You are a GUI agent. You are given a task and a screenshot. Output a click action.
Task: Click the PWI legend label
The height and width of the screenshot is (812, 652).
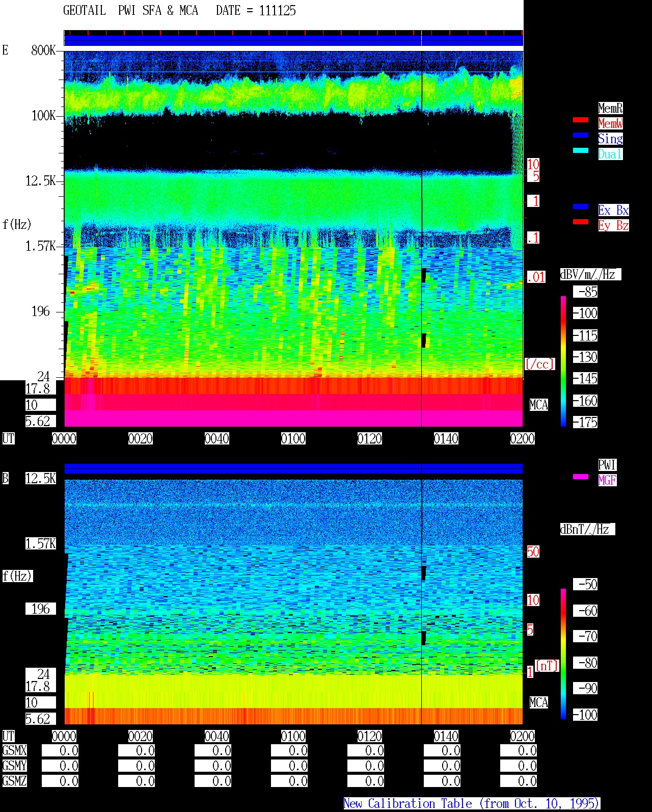pos(607,465)
